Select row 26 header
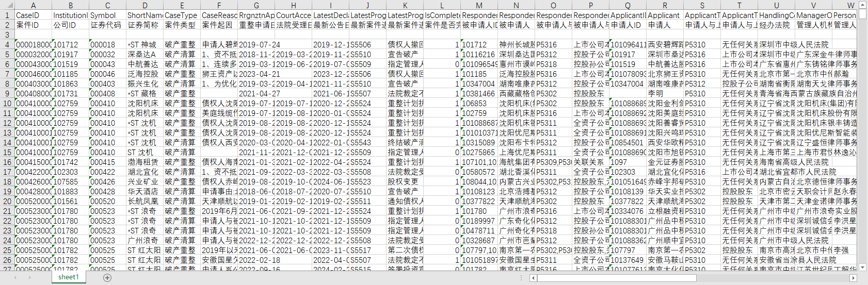Screen dimensions: 868x285 [7, 260]
